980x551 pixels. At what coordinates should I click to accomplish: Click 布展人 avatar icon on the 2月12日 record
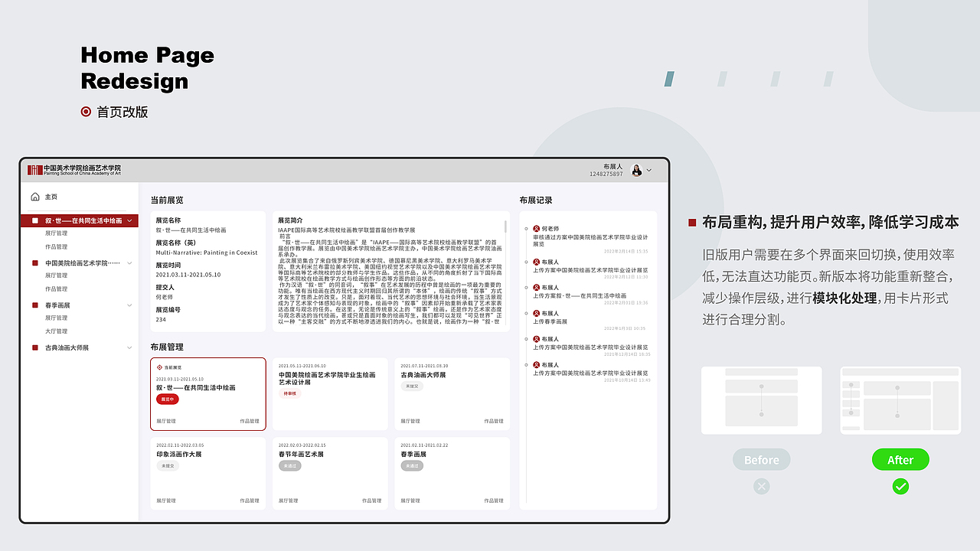pyautogui.click(x=537, y=262)
